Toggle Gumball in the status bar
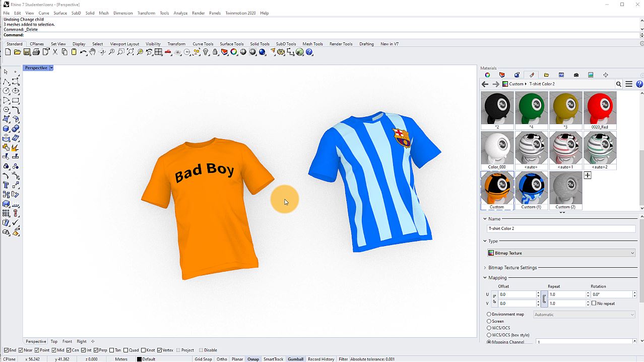The image size is (644, 362). pos(295,359)
